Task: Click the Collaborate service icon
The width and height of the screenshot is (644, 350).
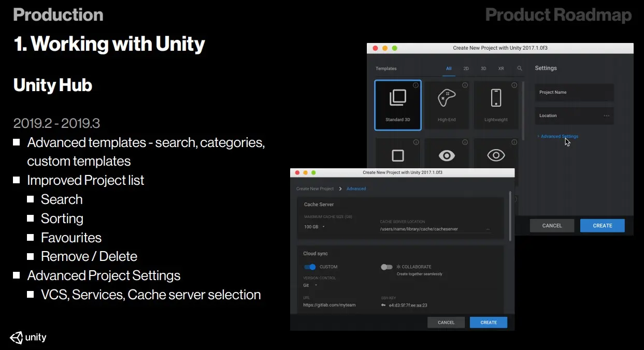Action: [x=398, y=267]
